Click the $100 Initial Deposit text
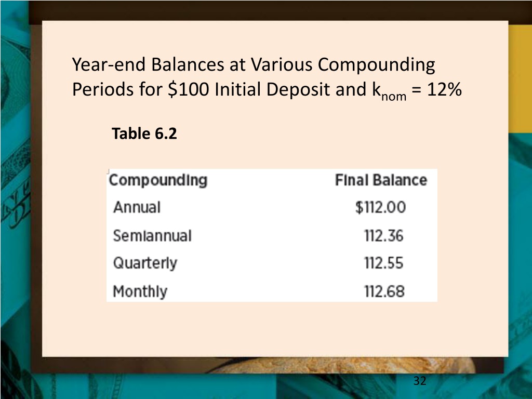This screenshot has width=532, height=399. coord(249,89)
